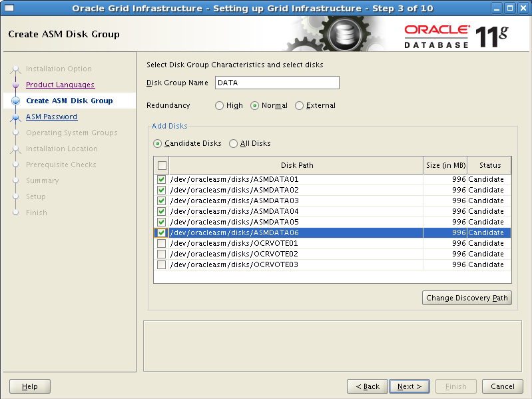The width and height of the screenshot is (532, 399).
Task: Toggle the select-all checkbox in table header
Action: 162,166
